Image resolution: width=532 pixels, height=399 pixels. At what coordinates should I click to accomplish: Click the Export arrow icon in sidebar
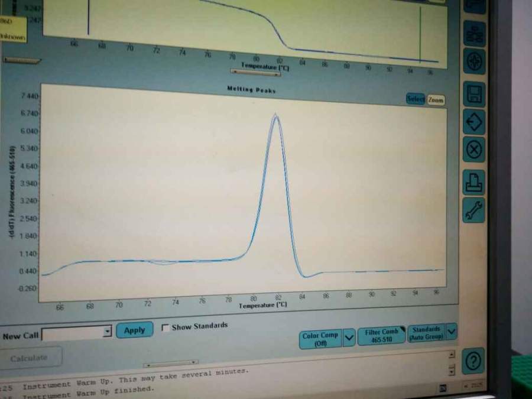474,121
